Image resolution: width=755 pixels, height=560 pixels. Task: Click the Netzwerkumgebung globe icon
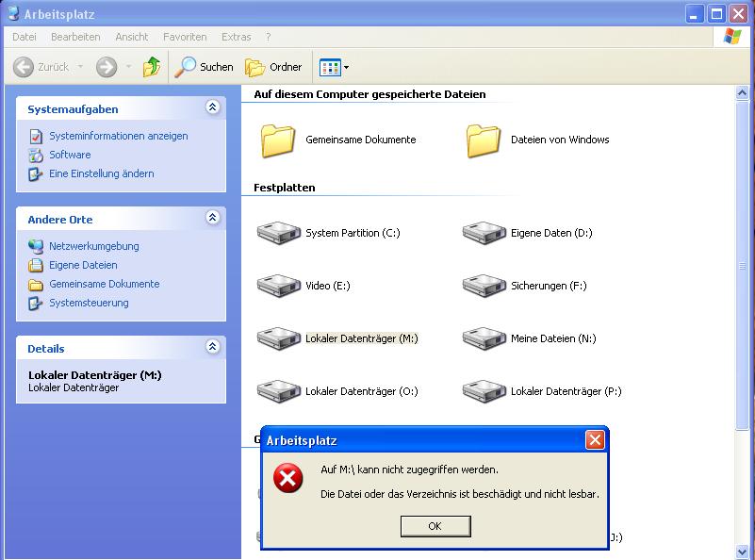(x=36, y=247)
